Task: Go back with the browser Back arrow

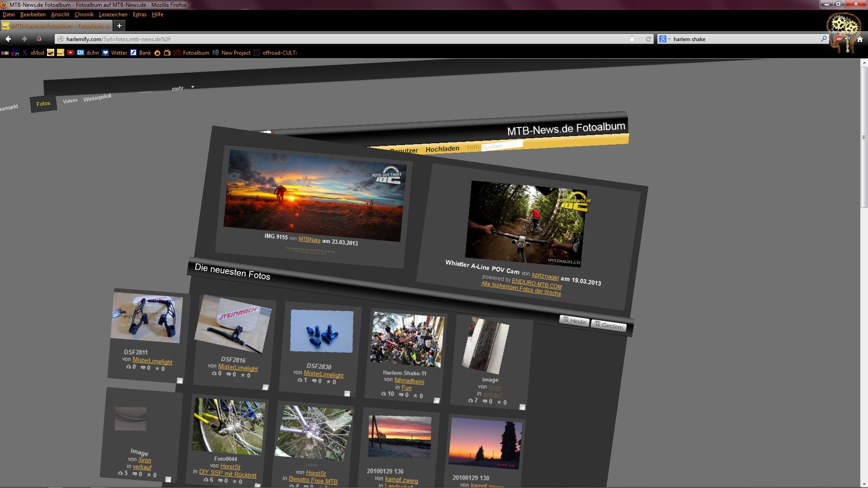Action: (8, 39)
